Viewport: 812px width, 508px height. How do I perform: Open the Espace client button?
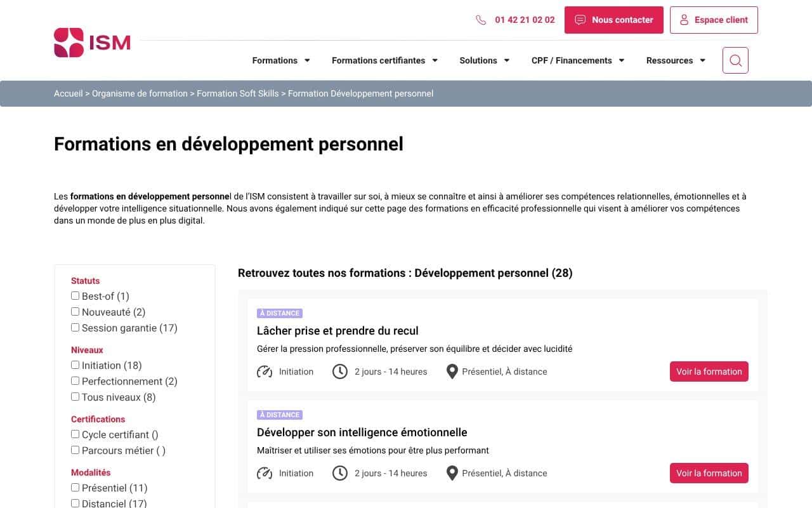[714, 20]
